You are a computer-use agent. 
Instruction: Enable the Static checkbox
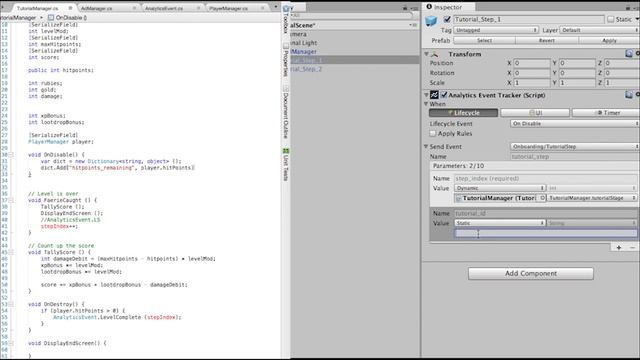(x=611, y=19)
